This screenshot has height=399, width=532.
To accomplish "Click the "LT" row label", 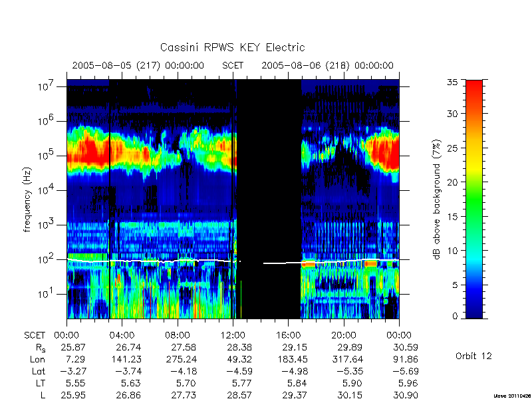I will click(41, 383).
